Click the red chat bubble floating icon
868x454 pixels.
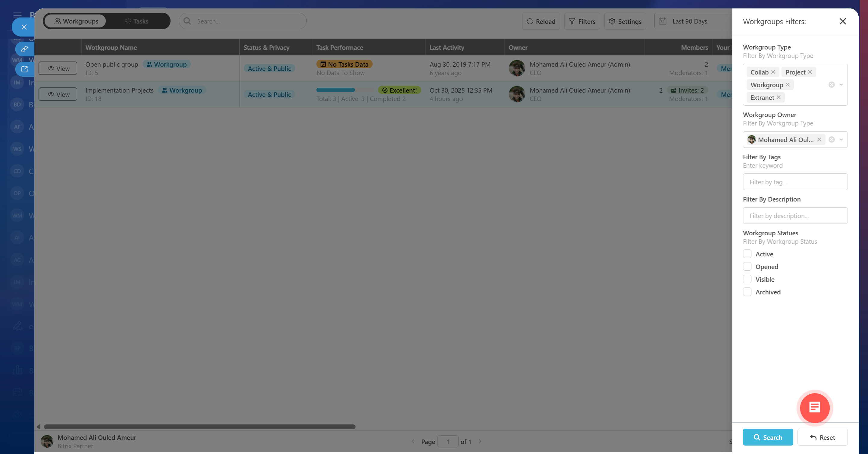(x=814, y=408)
